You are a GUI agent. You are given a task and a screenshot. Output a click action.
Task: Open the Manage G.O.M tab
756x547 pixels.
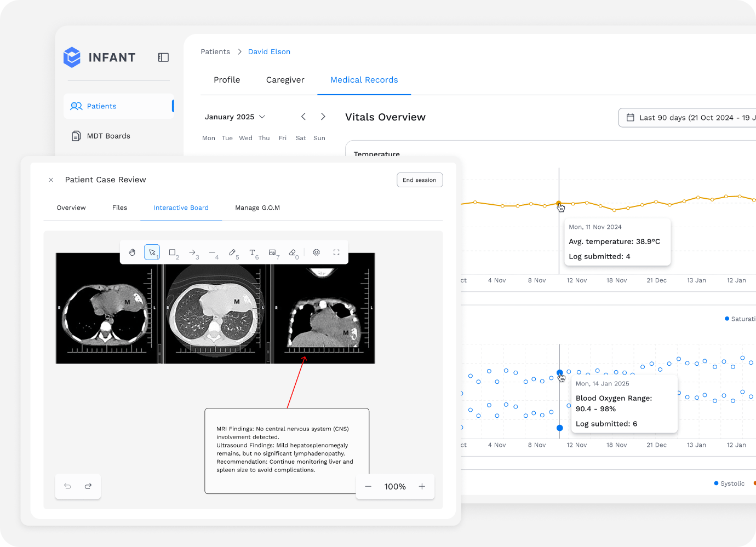257,208
